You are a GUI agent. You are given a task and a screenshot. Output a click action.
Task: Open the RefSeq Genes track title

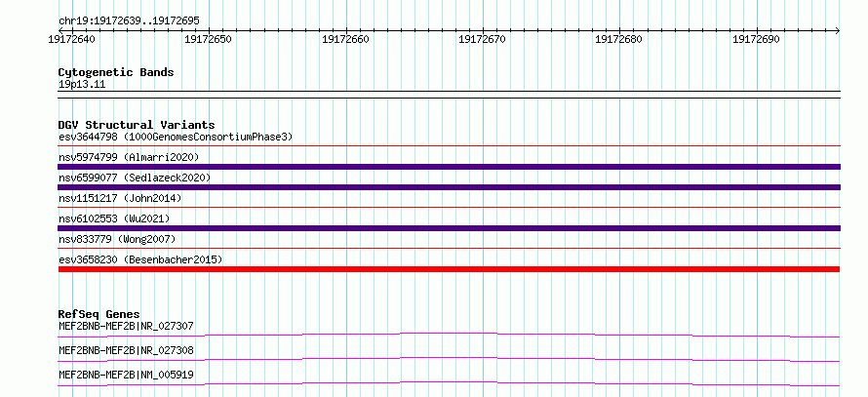pyautogui.click(x=99, y=314)
